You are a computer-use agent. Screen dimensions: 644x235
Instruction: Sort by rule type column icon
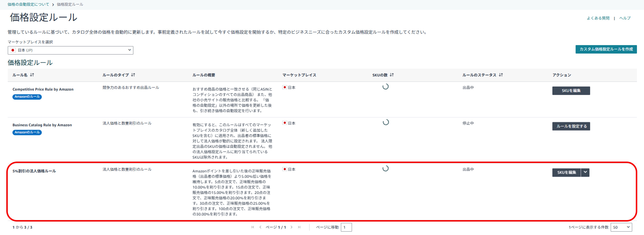(133, 75)
